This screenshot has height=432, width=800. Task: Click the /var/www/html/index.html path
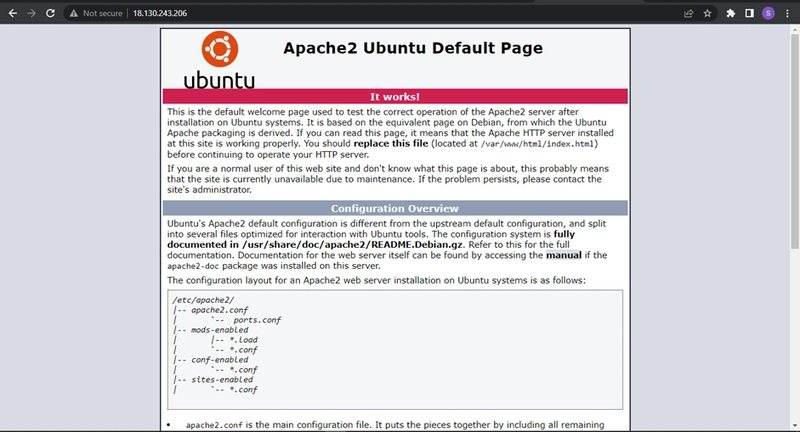537,144
